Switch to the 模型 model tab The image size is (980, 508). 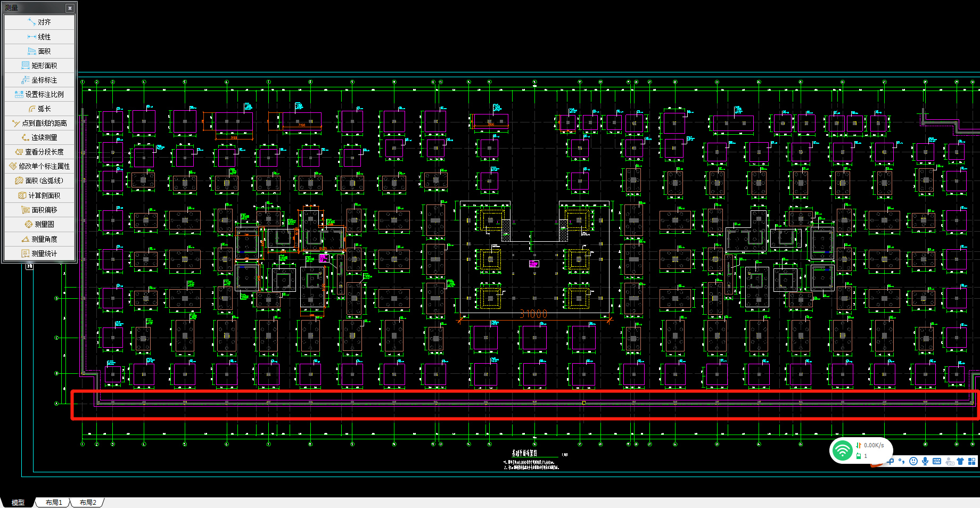18,502
